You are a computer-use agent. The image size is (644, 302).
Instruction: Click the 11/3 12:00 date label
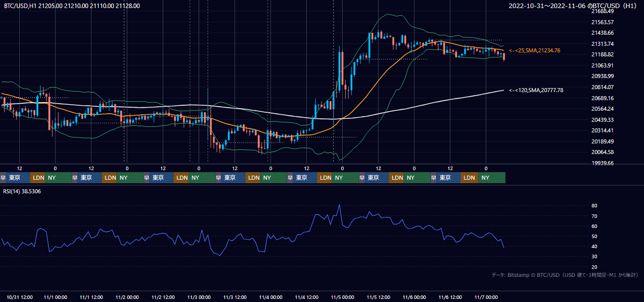[235, 297]
